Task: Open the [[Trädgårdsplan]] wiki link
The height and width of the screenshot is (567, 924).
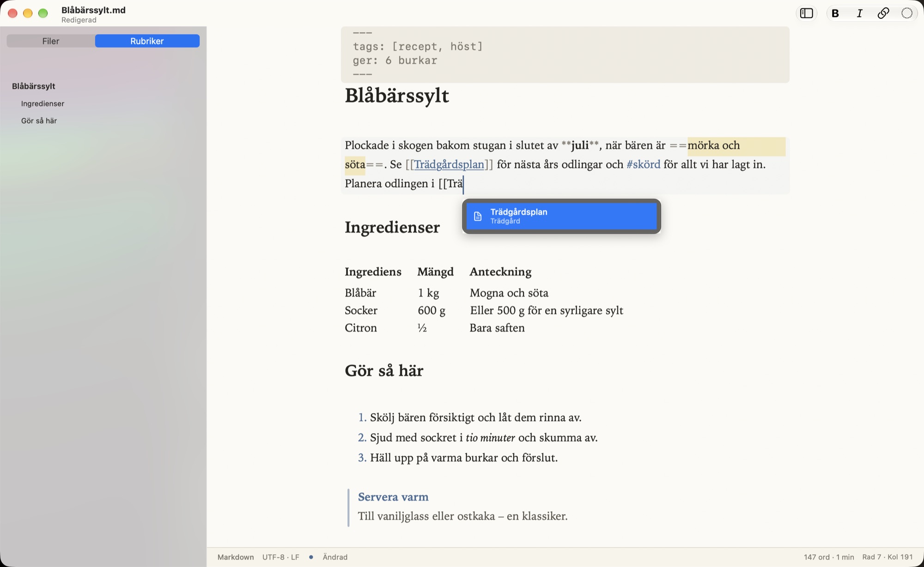Action: pyautogui.click(x=449, y=164)
